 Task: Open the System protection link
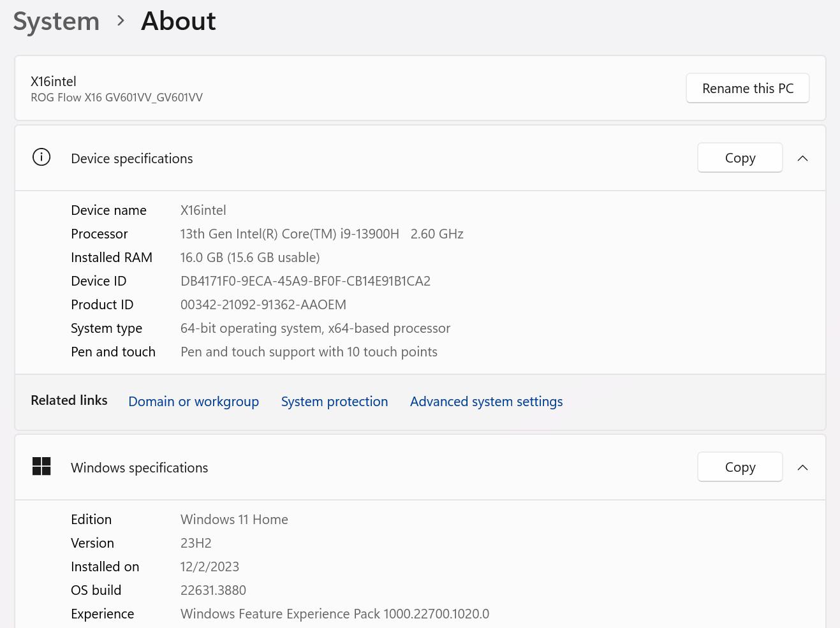point(334,401)
